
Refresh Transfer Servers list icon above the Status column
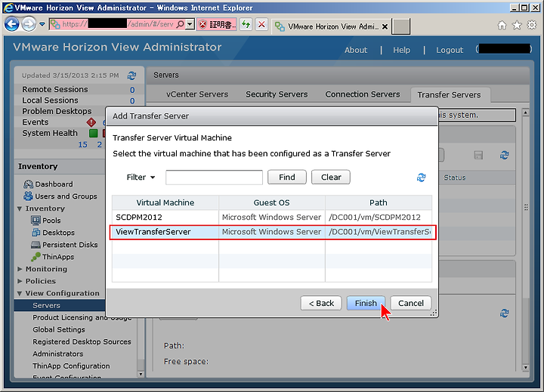coord(505,155)
